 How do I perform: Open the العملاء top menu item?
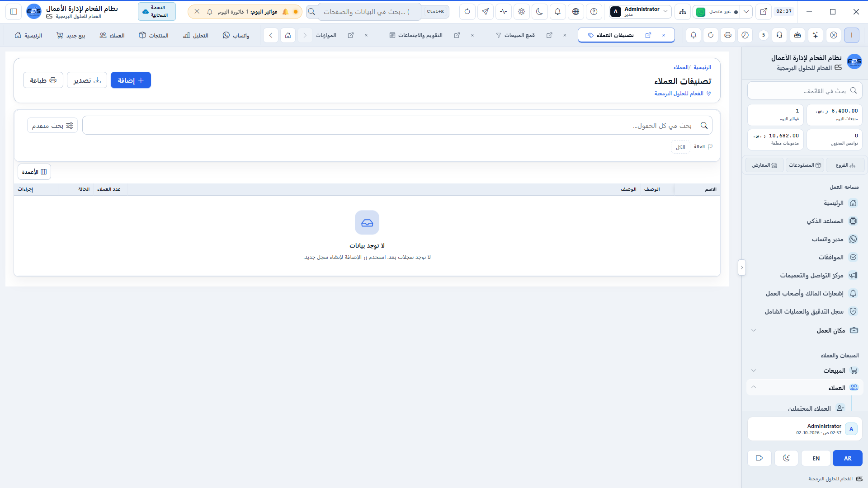pos(112,35)
